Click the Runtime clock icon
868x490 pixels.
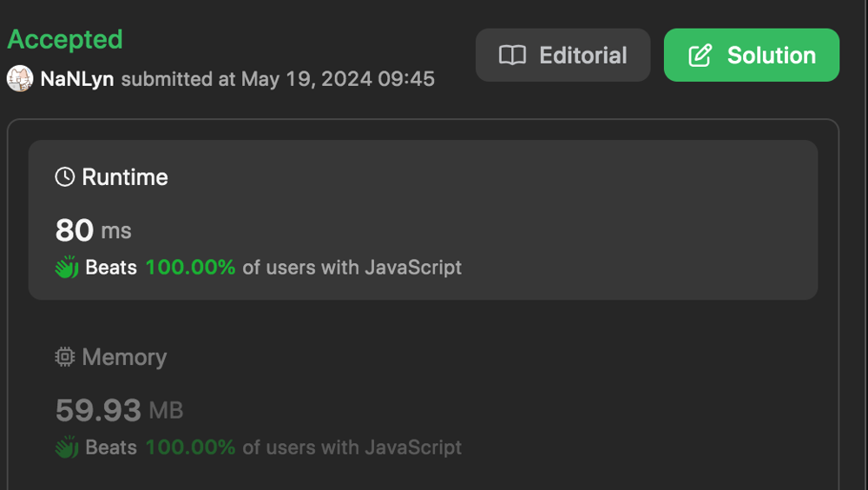[x=65, y=177]
